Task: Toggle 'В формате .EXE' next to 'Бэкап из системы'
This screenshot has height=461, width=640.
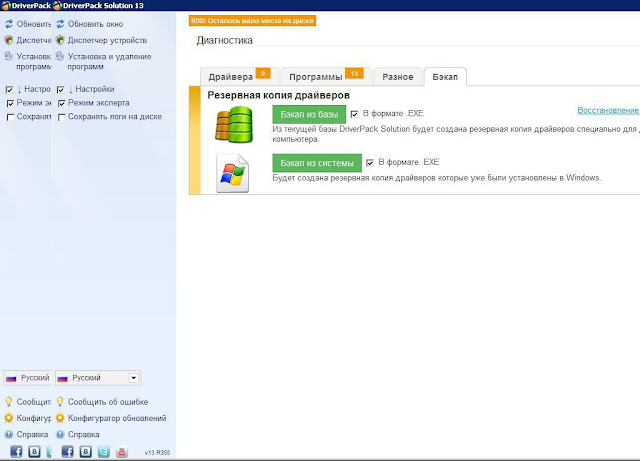Action: (x=370, y=163)
